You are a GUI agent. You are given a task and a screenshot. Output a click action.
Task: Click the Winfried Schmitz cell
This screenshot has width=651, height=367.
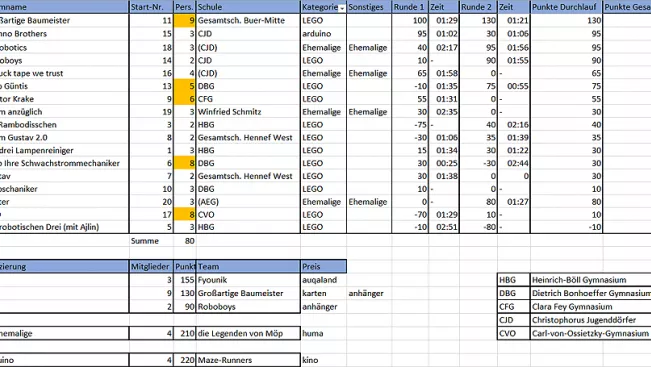point(248,112)
